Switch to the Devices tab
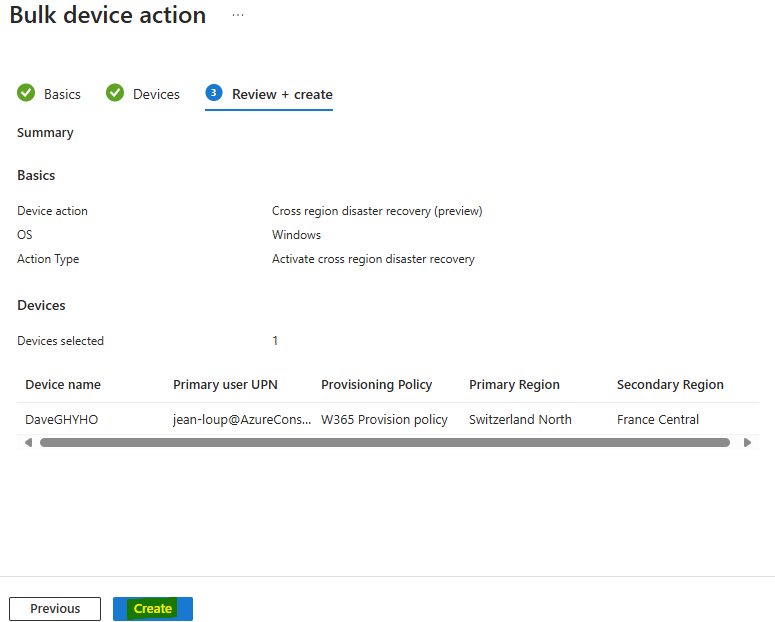Viewport: 775px width, 622px height. coord(143,94)
